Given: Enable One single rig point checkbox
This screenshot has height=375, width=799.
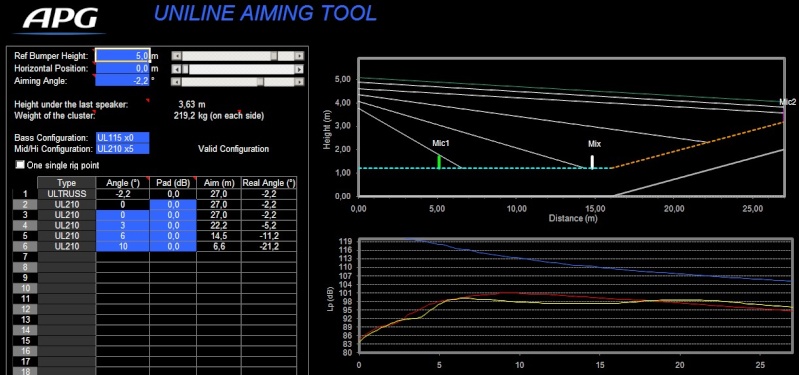Looking at the screenshot, I should [20, 165].
